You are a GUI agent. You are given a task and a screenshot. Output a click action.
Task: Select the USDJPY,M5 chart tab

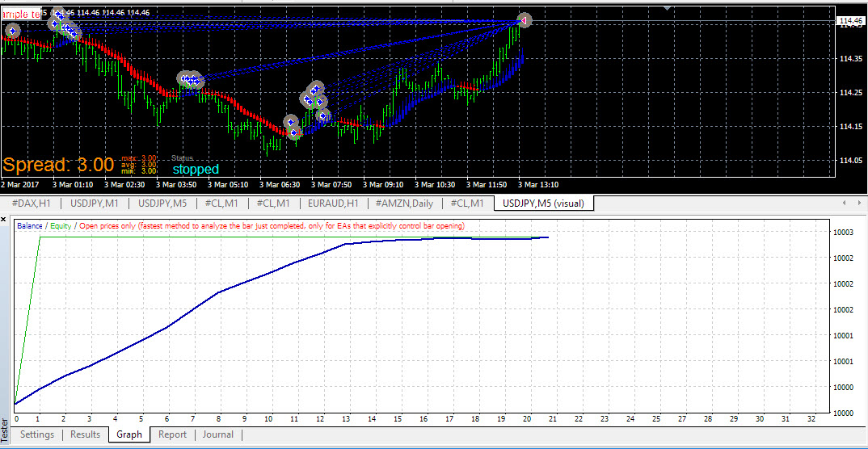coord(162,203)
